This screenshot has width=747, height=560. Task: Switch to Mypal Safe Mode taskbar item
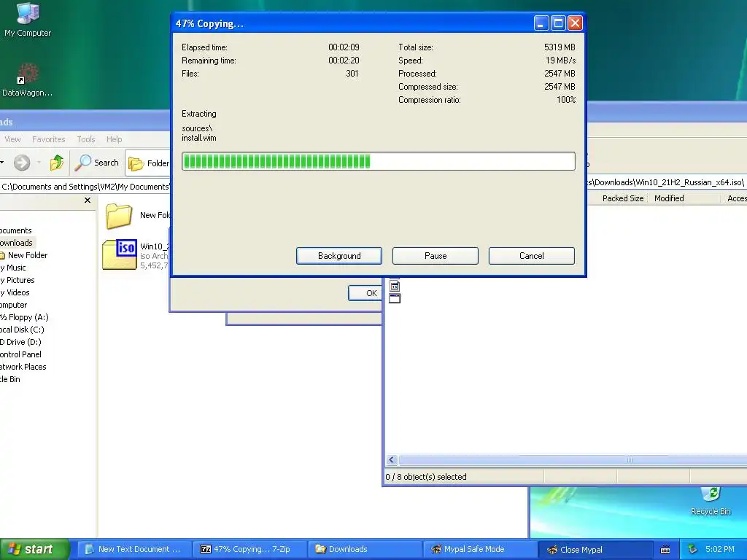coord(480,549)
